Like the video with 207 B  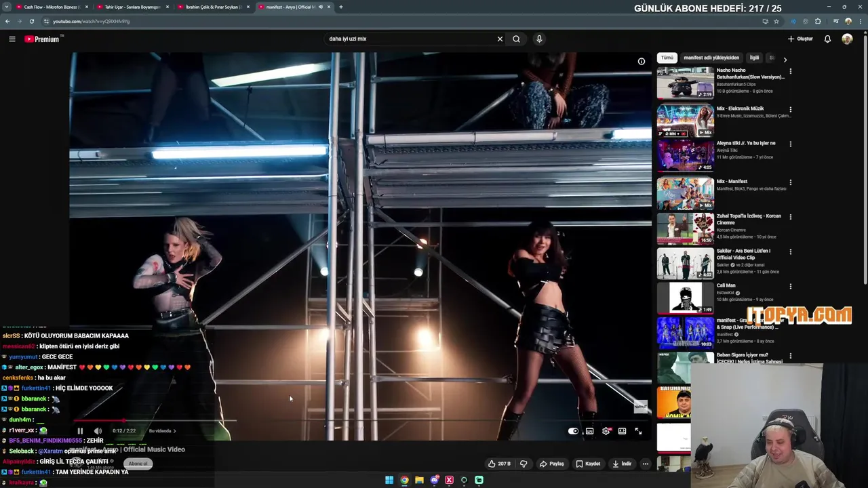pyautogui.click(x=499, y=464)
